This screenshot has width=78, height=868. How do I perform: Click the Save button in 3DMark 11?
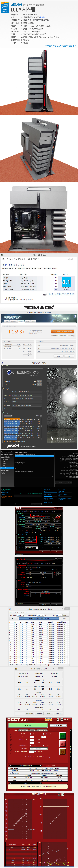point(69,356)
